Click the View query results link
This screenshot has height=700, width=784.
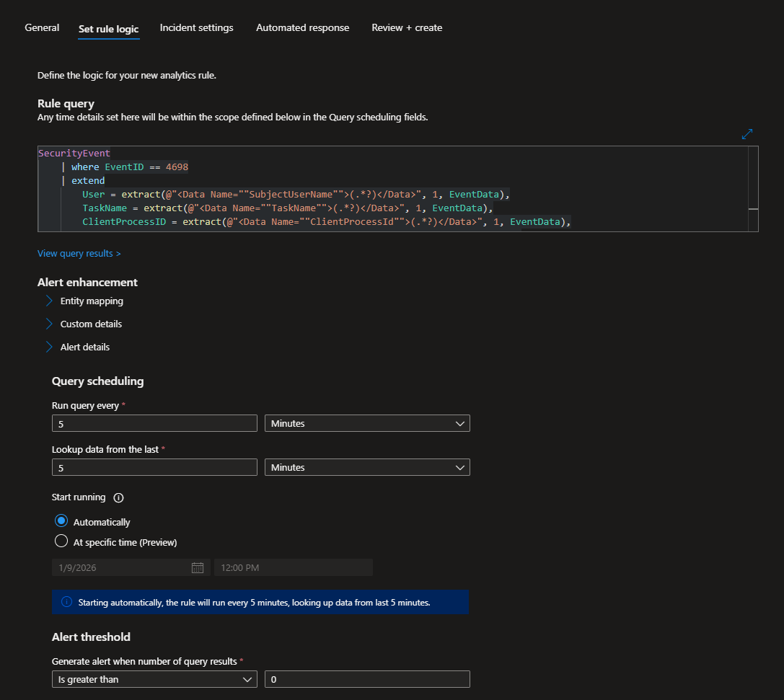79,254
